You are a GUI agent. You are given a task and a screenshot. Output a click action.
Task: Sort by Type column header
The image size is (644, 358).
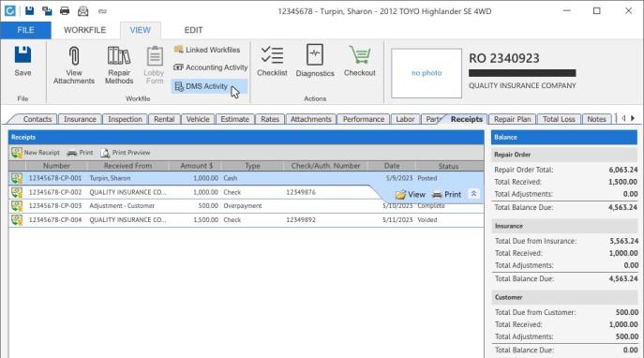(252, 166)
